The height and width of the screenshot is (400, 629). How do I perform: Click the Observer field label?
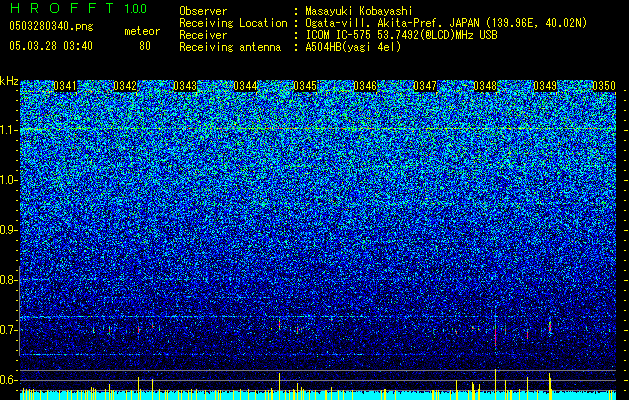pos(203,11)
